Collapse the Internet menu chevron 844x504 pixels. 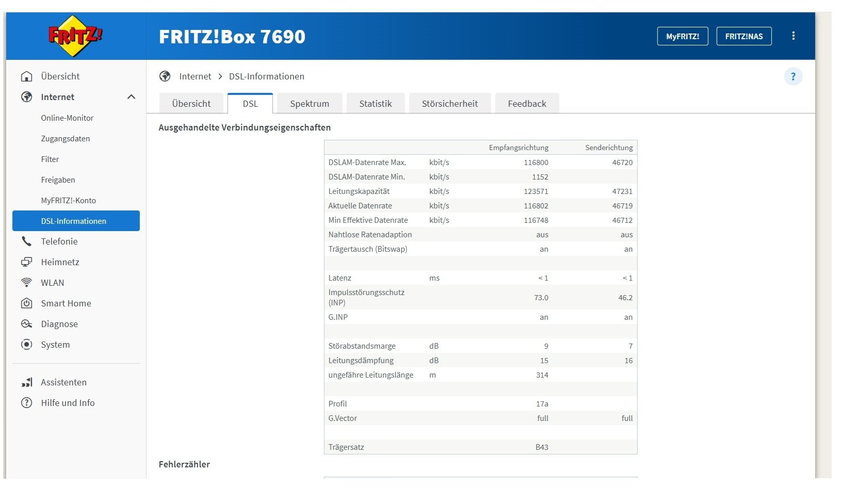click(132, 97)
